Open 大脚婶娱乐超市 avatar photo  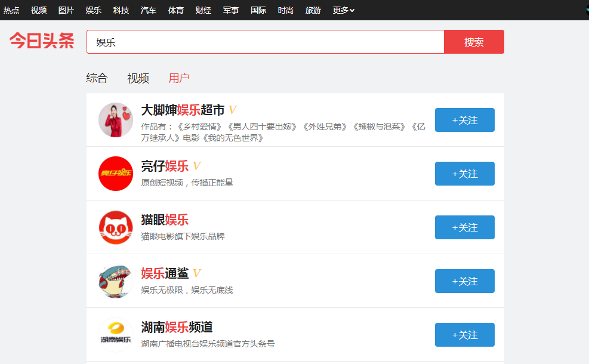(116, 120)
